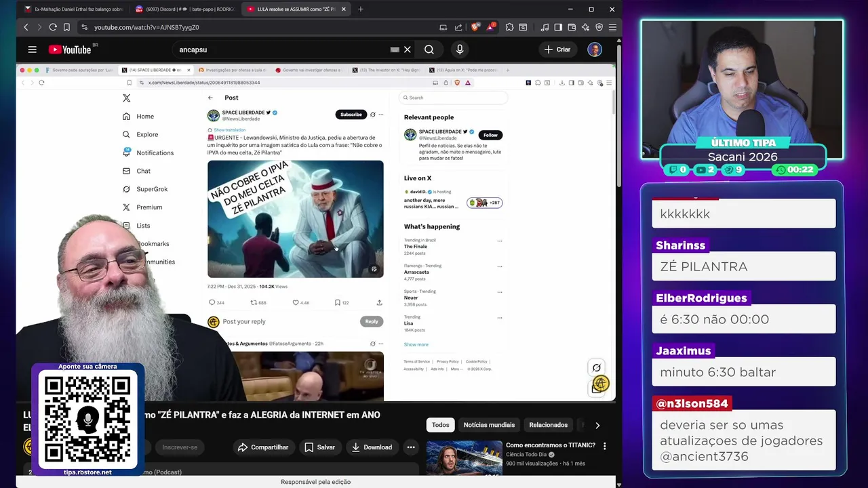Open the Brave Rewards triangle icon

[490, 27]
